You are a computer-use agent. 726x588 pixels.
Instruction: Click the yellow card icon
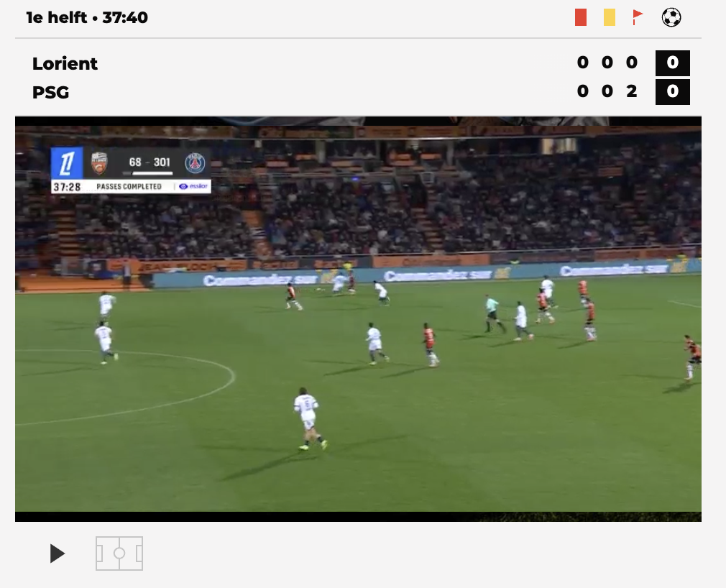[x=610, y=17]
